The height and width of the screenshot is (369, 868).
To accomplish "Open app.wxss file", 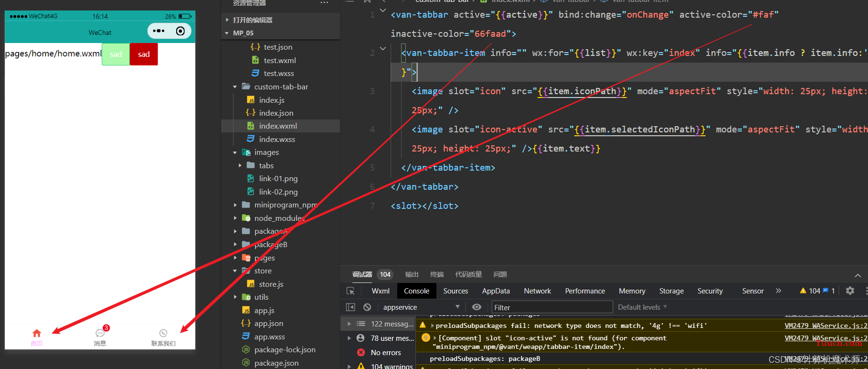I will pos(269,336).
